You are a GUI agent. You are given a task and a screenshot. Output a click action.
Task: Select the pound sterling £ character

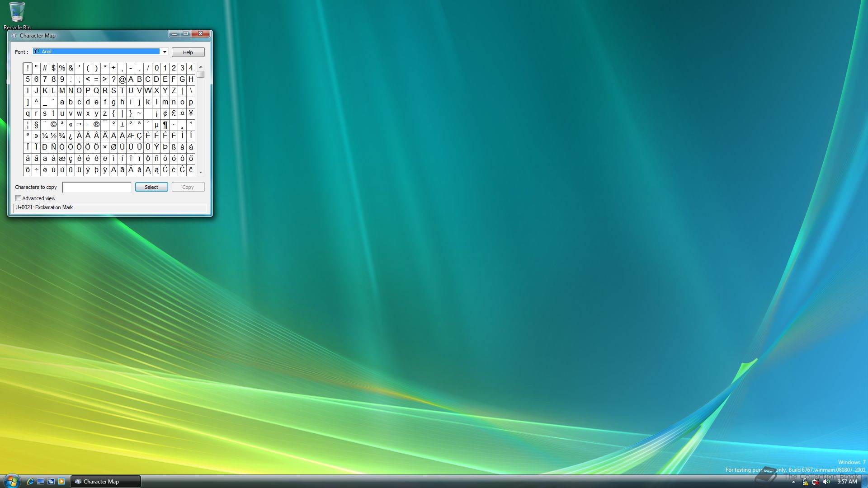(174, 113)
